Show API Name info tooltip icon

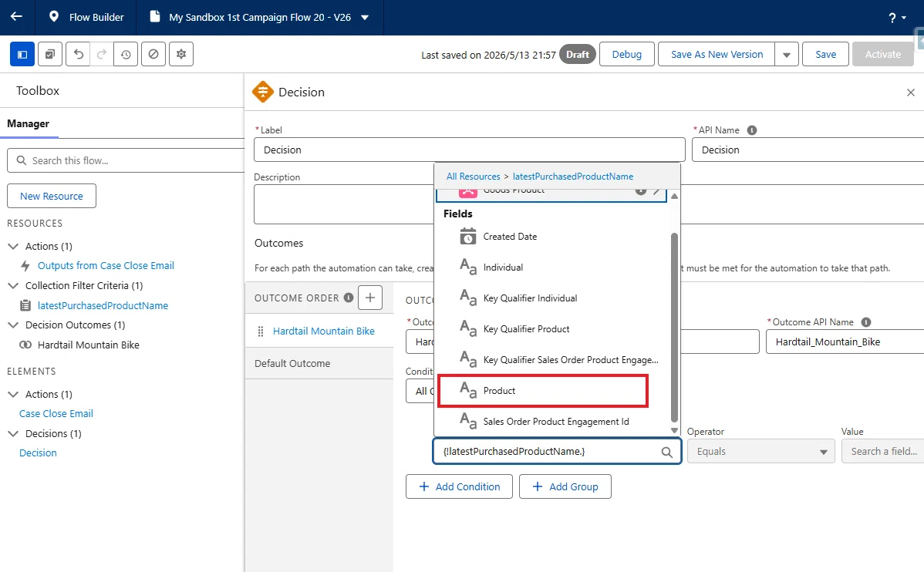(x=751, y=130)
